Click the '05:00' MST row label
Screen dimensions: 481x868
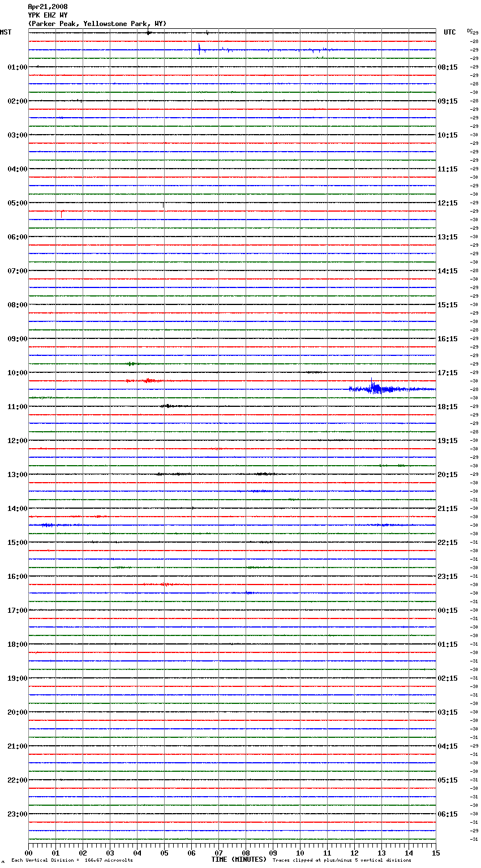18,203
